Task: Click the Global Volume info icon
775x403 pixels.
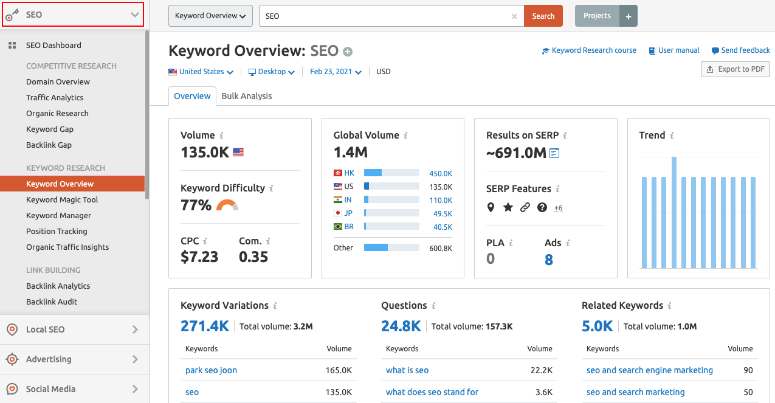Action: tap(405, 135)
